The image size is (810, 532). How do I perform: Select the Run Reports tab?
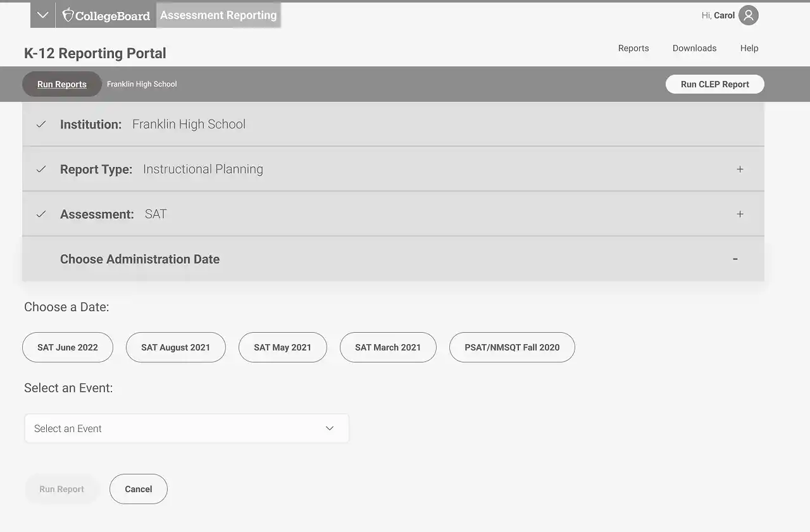62,84
